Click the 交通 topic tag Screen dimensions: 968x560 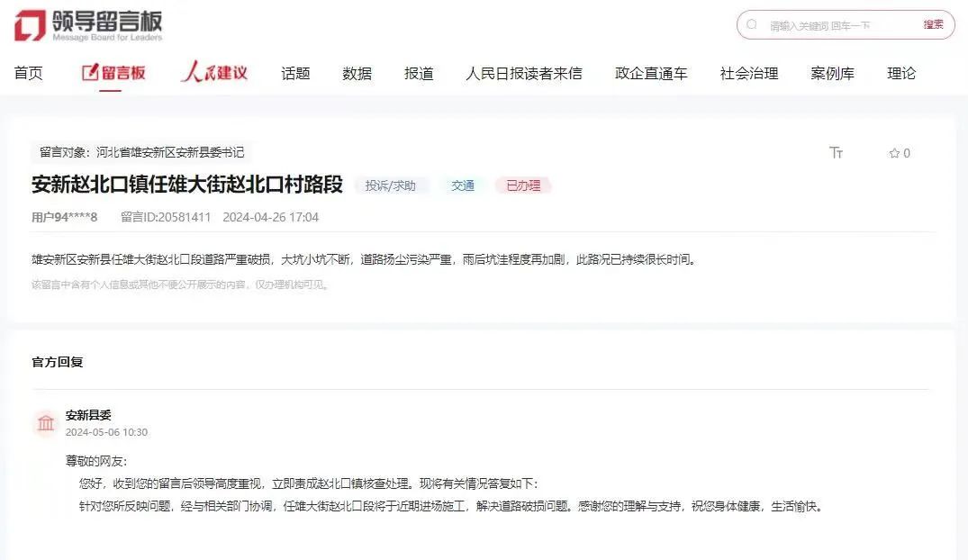[x=463, y=185]
